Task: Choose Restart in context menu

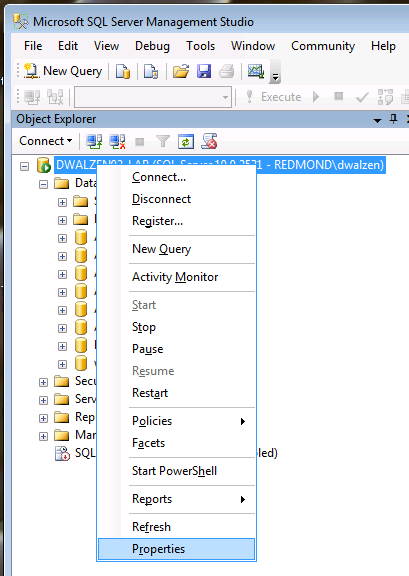Action: click(176, 393)
